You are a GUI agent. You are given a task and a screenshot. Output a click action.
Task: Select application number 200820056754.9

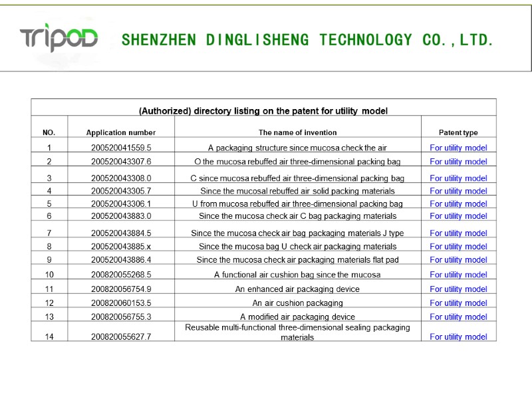click(121, 289)
